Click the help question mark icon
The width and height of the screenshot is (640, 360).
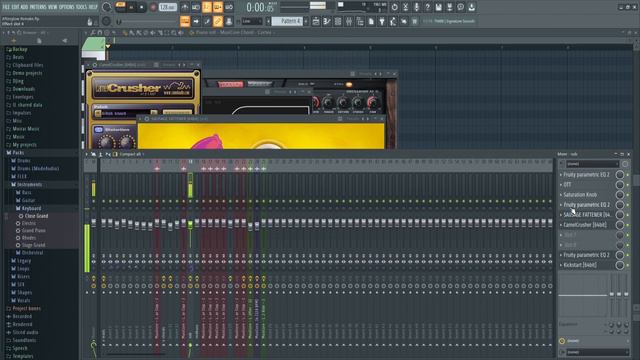pos(427,7)
